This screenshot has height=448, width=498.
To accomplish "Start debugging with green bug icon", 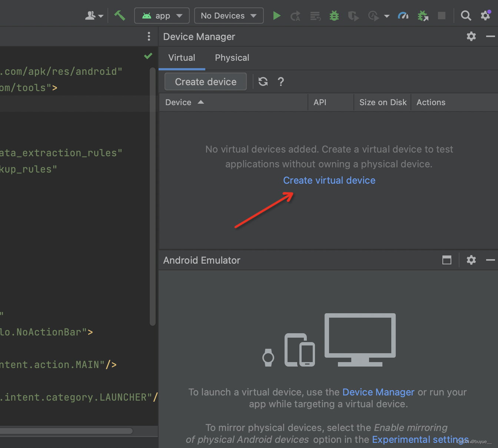I will click(334, 16).
